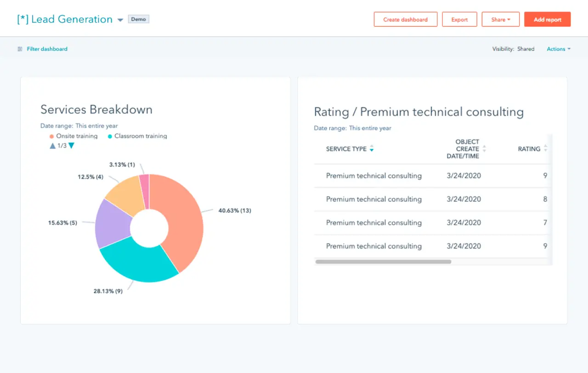
Task: Sort the table by Rating column
Action: [x=529, y=149]
